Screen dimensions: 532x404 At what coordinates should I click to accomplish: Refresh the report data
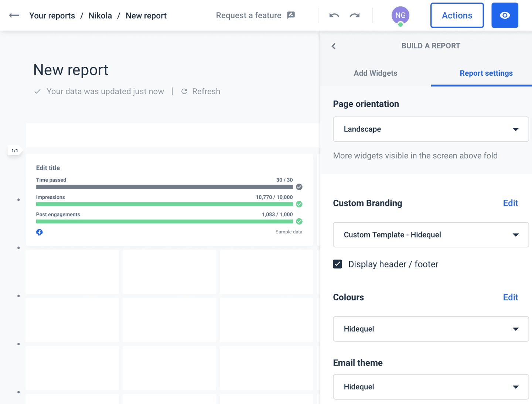(x=201, y=91)
